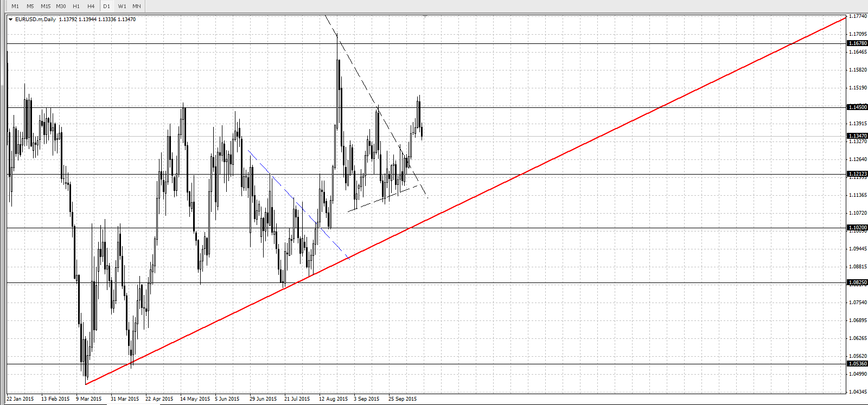Click the 5 Jun 2015 date label
Screen dimensions: 868x405
pyautogui.click(x=227, y=399)
